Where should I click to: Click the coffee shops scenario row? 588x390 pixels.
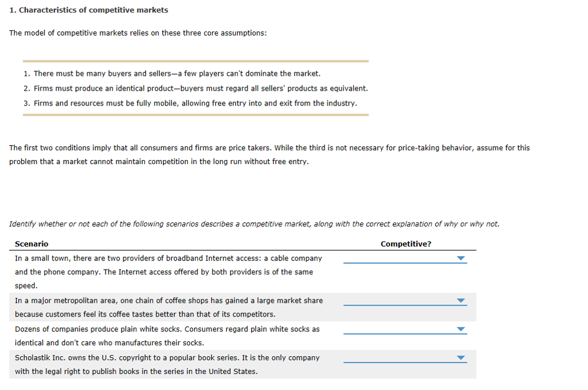tap(172, 307)
